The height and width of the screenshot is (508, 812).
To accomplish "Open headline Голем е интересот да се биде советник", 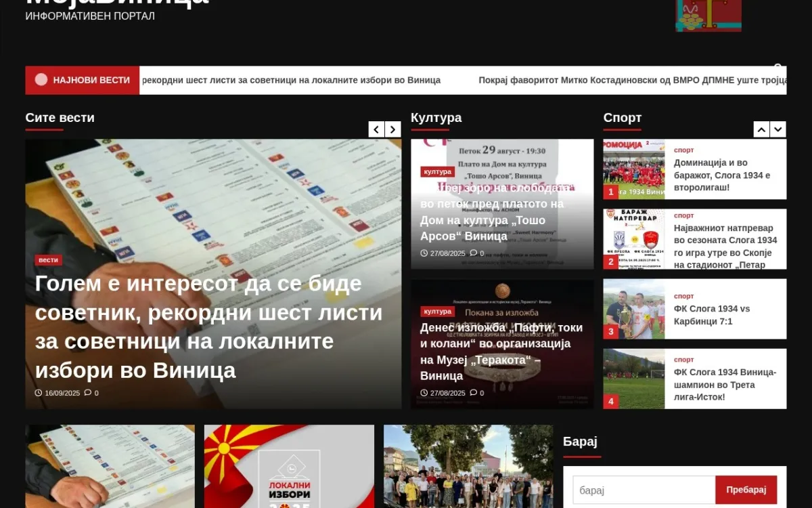I will click(x=208, y=326).
